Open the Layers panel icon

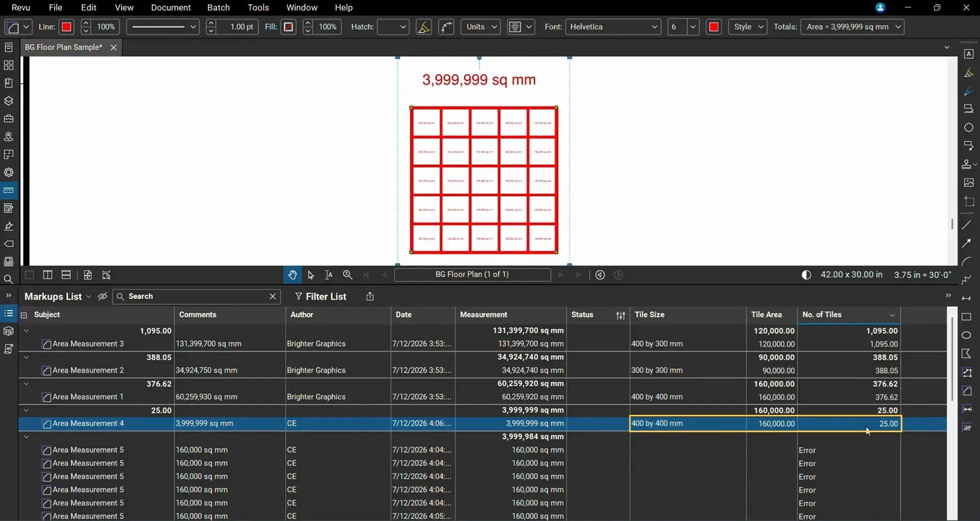[9, 101]
